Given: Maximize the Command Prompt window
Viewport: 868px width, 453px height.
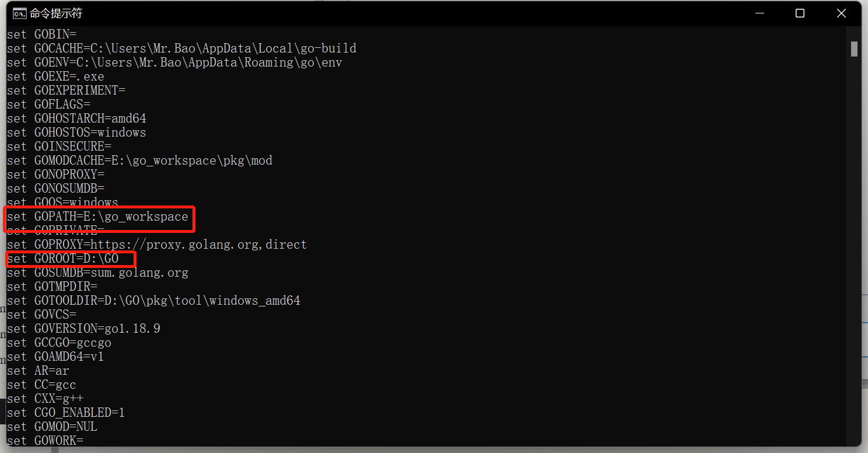Looking at the screenshot, I should tap(800, 13).
